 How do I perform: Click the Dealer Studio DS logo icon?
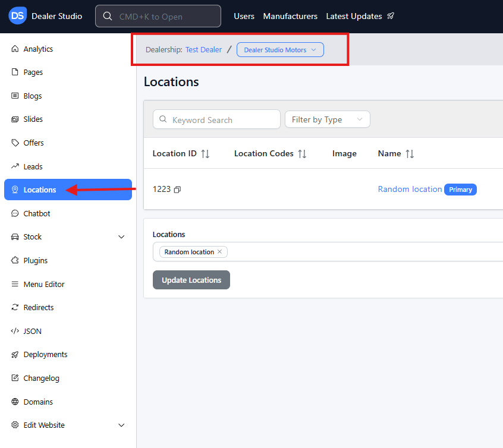[x=17, y=16]
